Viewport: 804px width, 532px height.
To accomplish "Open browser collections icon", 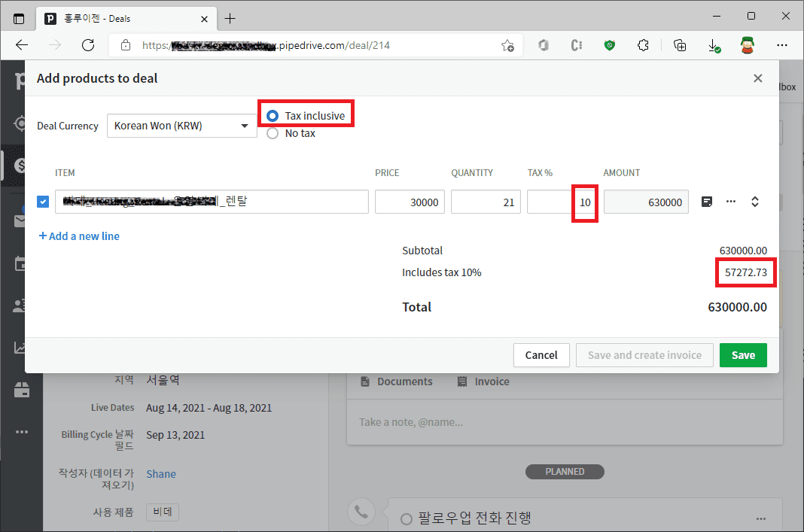I will coord(680,46).
